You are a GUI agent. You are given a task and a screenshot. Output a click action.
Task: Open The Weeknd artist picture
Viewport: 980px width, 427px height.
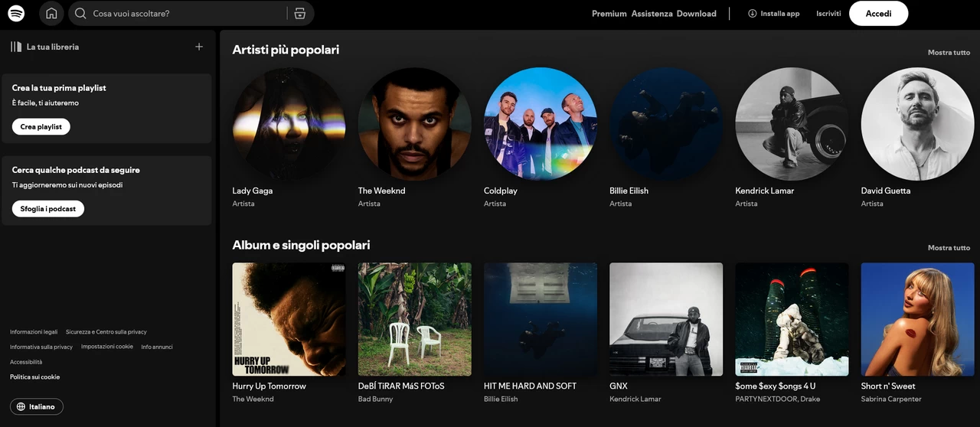tap(414, 124)
